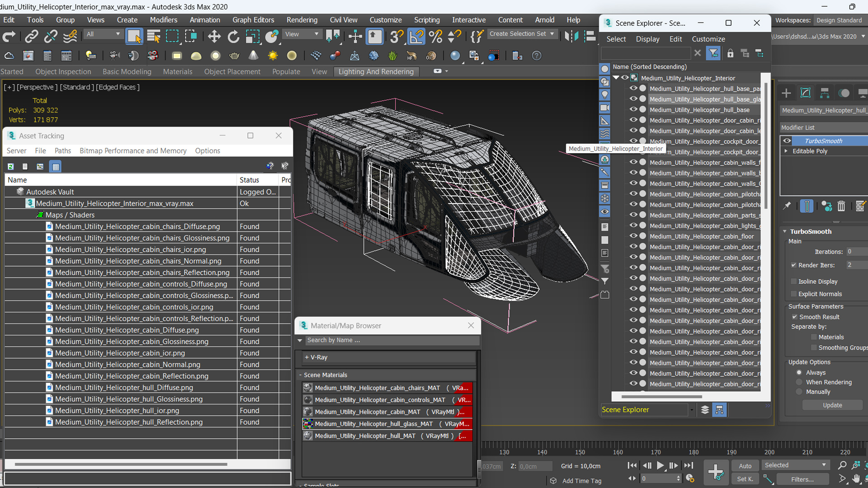Open the Paths menu in Asset Tracking
This screenshot has width=868, height=488.
coord(62,150)
